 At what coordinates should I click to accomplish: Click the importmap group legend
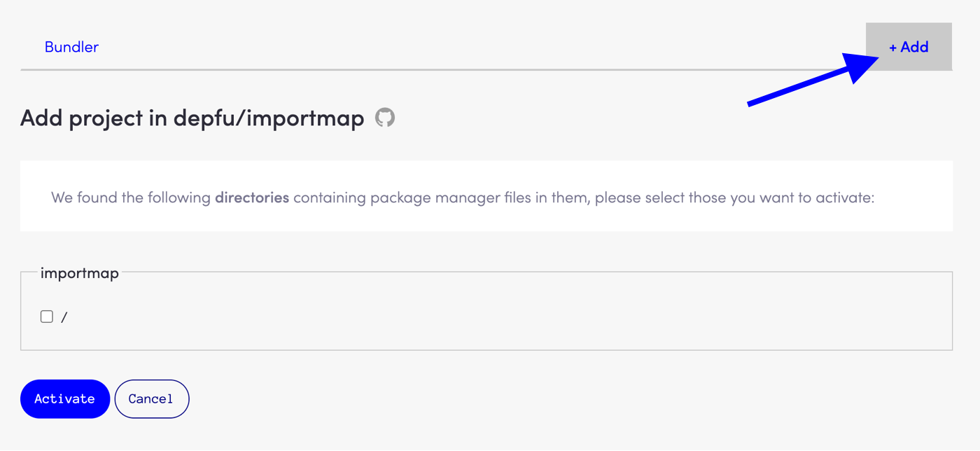[x=79, y=273]
